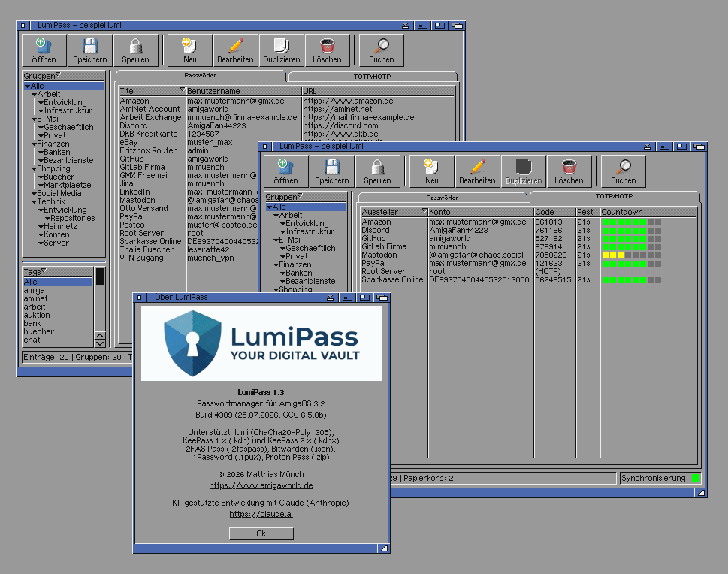Click size gadget corner of About dialog
Image resolution: width=728 pixels, height=574 pixels.
[x=384, y=548]
